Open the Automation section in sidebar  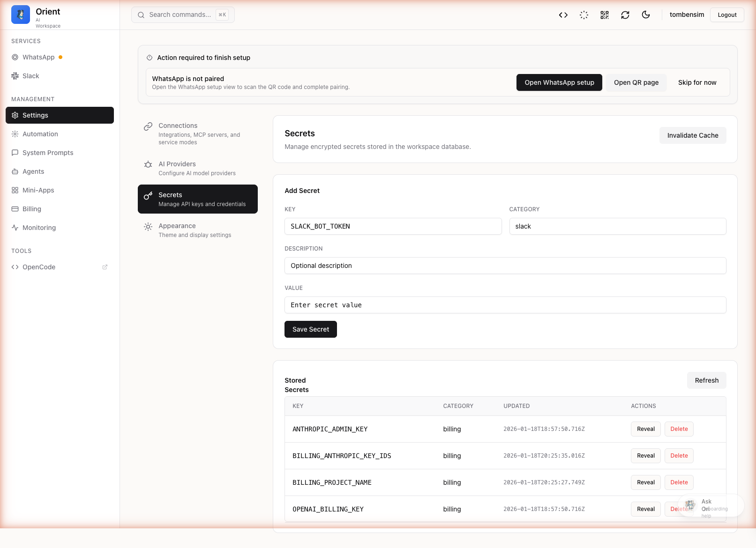point(40,134)
